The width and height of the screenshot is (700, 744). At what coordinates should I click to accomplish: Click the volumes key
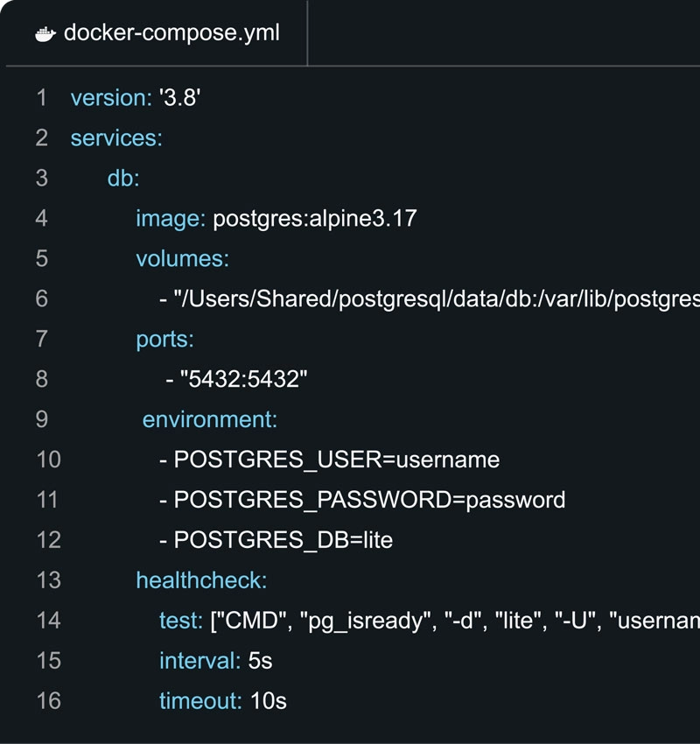click(182, 258)
